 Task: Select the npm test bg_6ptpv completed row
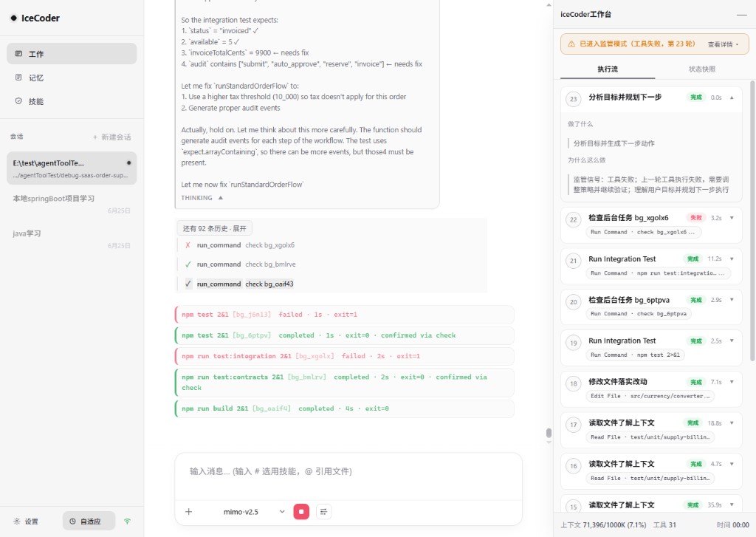pos(344,335)
